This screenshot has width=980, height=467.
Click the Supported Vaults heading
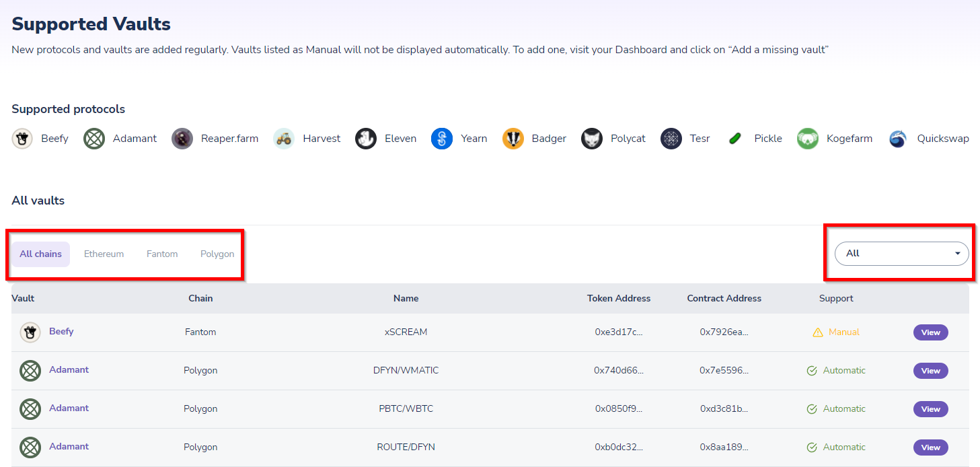tap(91, 24)
